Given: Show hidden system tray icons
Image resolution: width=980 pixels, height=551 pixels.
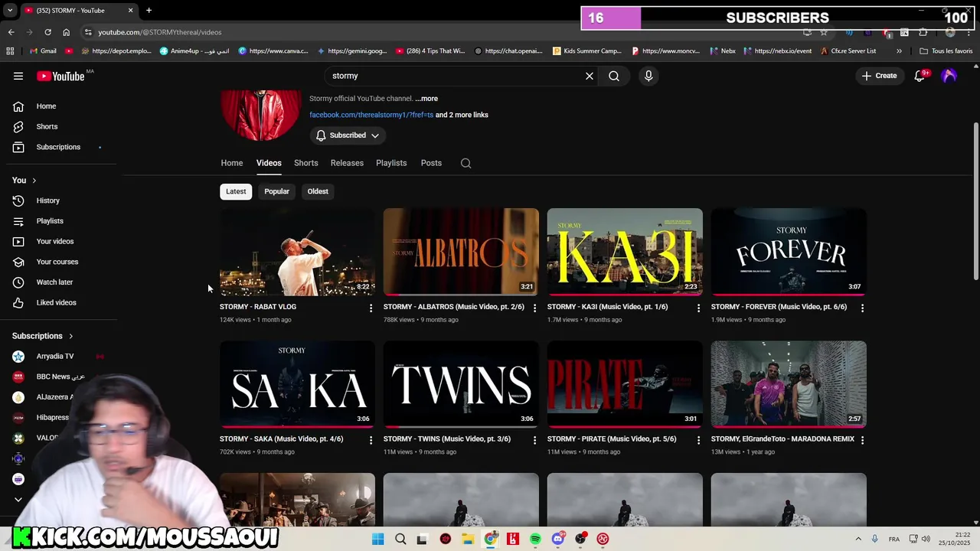Looking at the screenshot, I should tap(857, 539).
